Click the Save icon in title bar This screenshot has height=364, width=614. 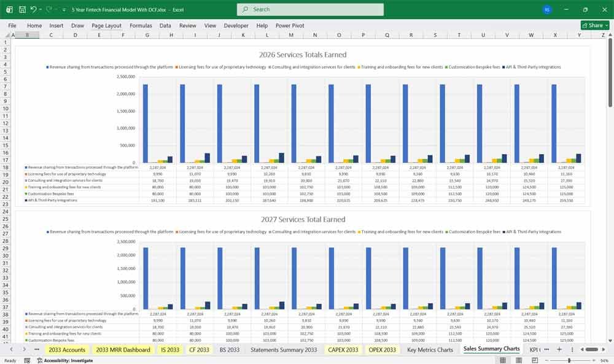(22, 9)
